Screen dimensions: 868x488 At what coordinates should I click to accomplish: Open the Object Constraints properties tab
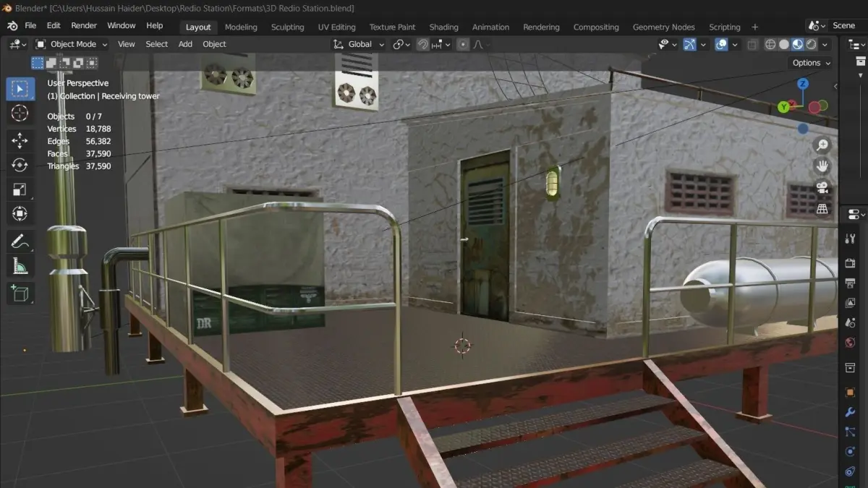point(851,471)
